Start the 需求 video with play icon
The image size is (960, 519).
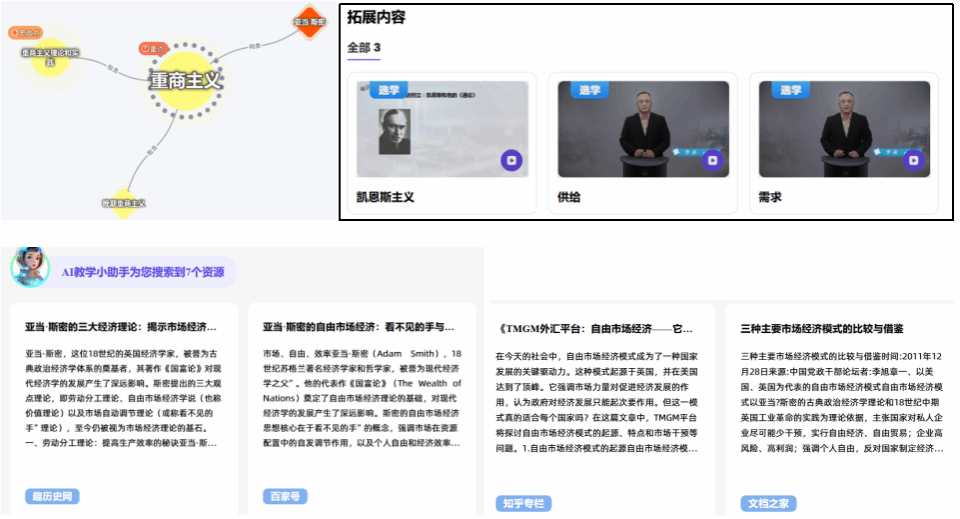point(913,159)
